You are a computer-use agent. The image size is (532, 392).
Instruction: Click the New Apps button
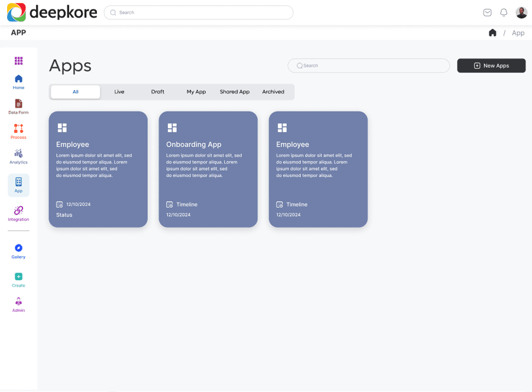coord(491,66)
